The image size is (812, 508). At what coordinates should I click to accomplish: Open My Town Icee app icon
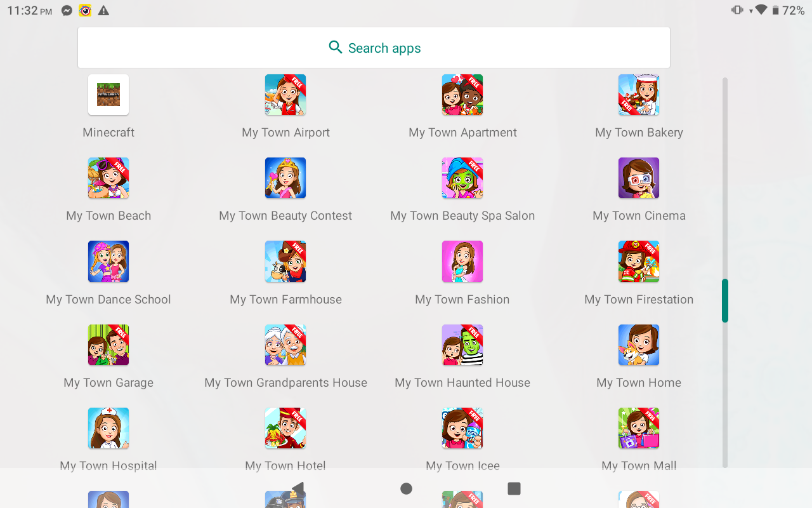pos(462,428)
